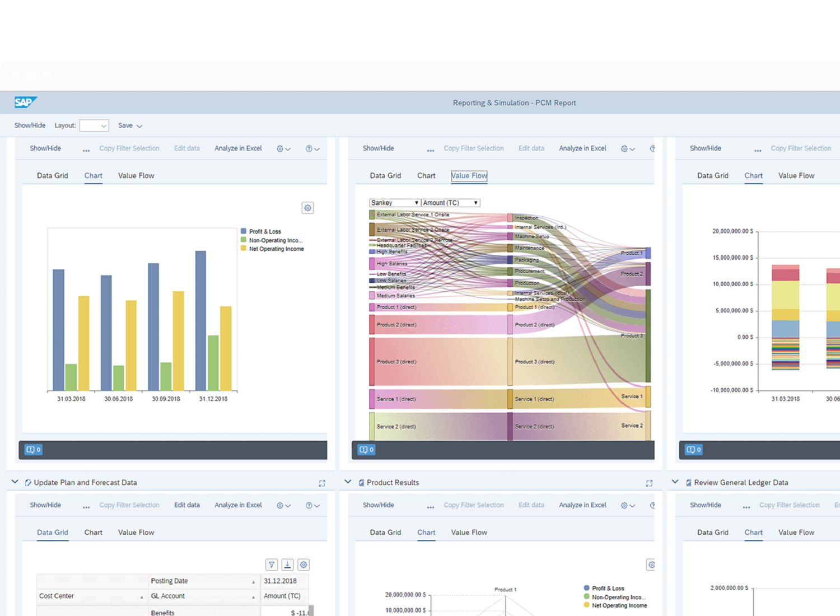Switch to Value Flow tab in Update Plan panel
Image resolution: width=840 pixels, height=616 pixels.
coord(136,533)
